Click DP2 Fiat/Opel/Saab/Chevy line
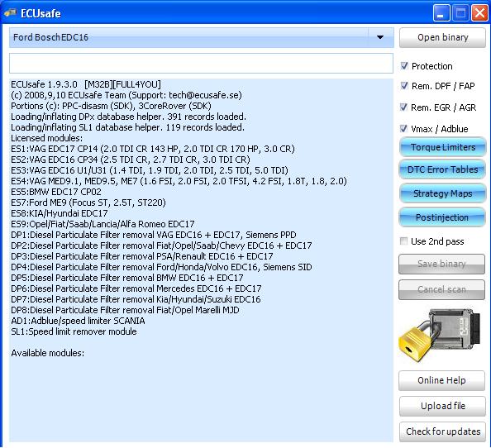Viewport: 491px width, 448px height. pyautogui.click(x=161, y=245)
